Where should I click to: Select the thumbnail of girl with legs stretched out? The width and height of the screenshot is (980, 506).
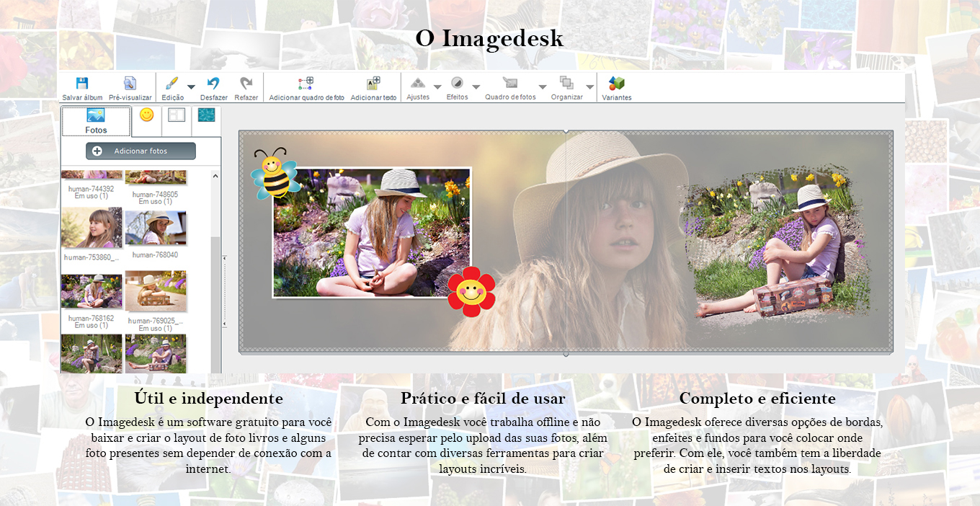(x=156, y=353)
